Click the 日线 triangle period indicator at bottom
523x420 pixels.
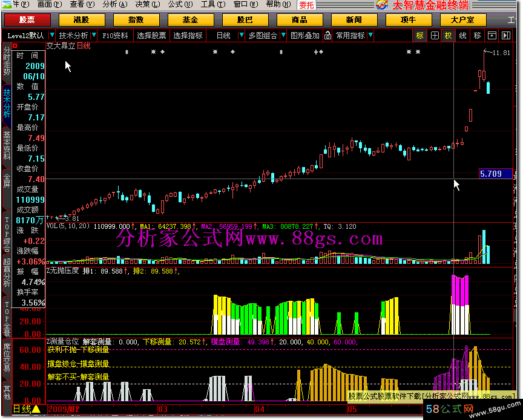coord(27,409)
